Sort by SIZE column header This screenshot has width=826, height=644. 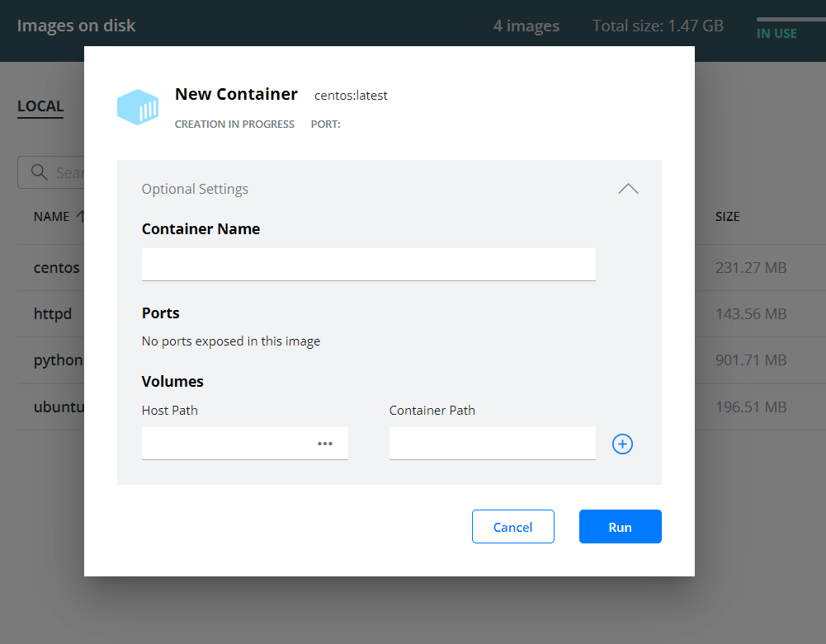tap(728, 216)
